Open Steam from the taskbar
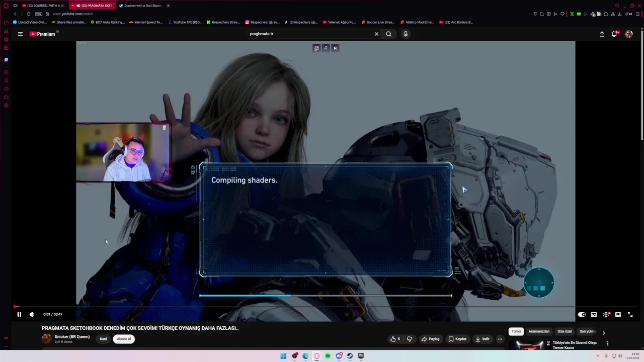Viewport: 644px width, 362px height. [x=350, y=356]
